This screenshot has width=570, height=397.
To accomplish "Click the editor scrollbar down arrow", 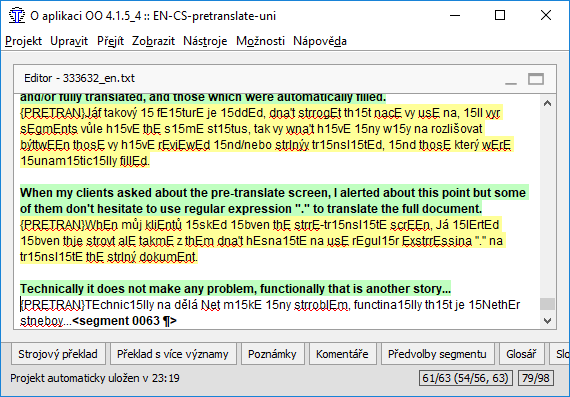I will (x=547, y=321).
